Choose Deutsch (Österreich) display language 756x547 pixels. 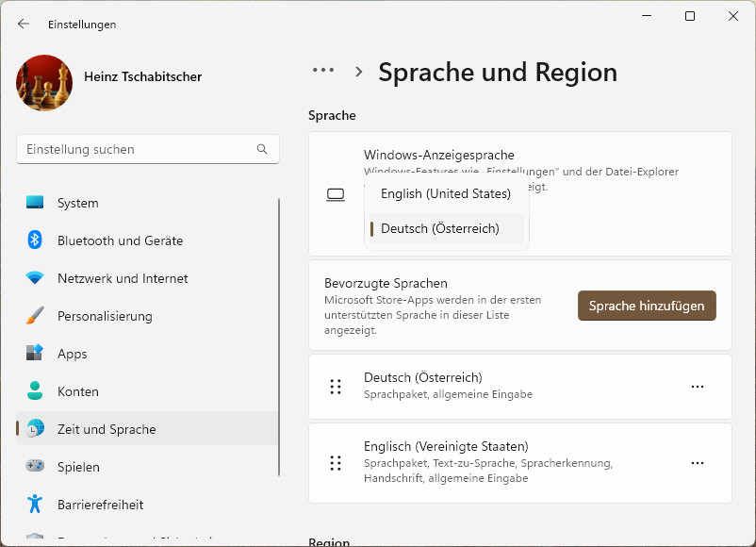pyautogui.click(x=447, y=228)
